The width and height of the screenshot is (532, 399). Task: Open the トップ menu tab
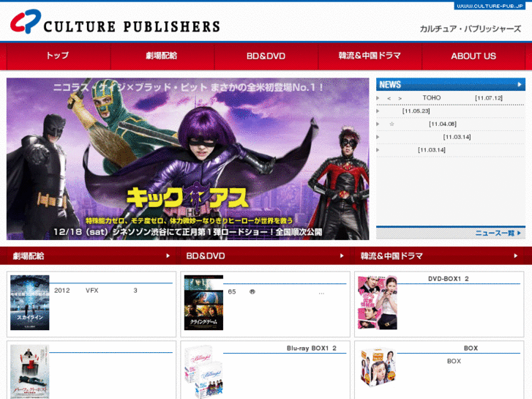tap(59, 56)
